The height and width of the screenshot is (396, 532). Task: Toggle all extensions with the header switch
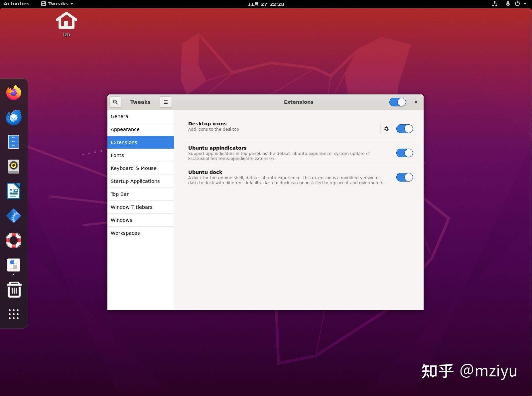coord(397,102)
